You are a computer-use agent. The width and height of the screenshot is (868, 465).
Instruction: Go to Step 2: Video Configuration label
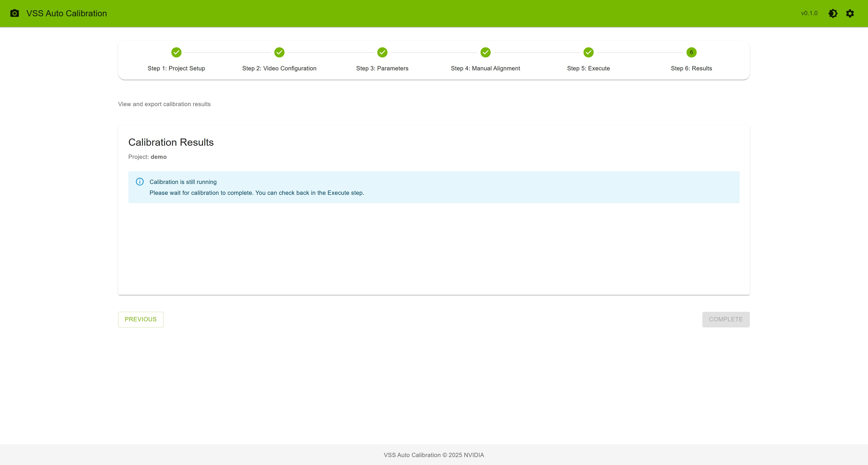(279, 68)
